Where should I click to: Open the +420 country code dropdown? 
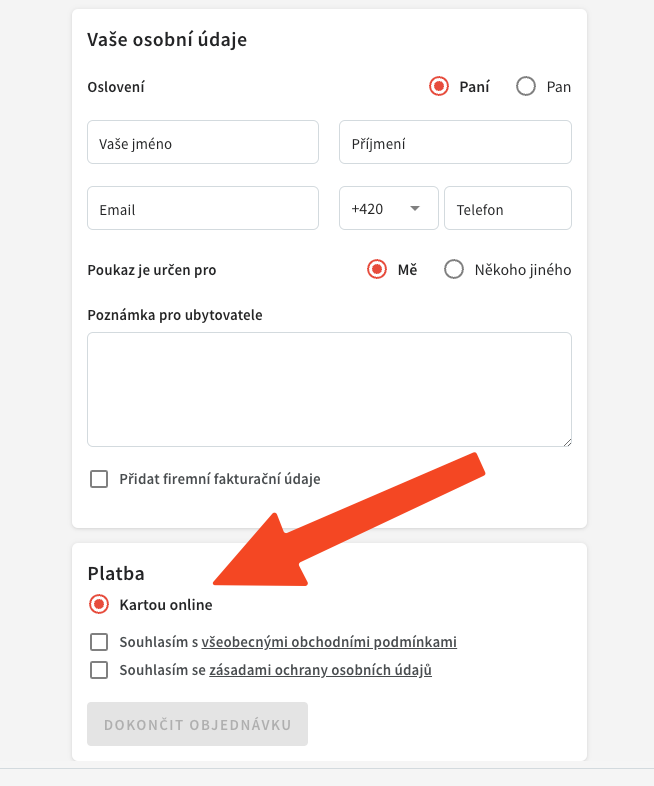(x=389, y=208)
